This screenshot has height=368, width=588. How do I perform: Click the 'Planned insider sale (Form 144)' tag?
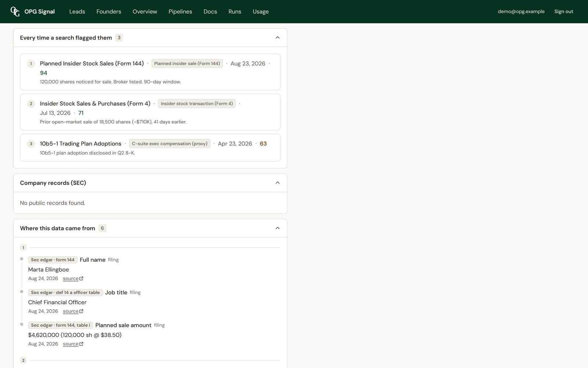tap(187, 63)
